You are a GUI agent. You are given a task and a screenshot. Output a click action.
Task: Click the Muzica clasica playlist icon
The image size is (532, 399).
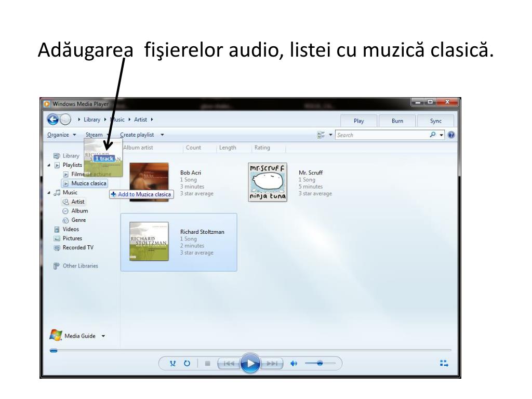(x=66, y=183)
